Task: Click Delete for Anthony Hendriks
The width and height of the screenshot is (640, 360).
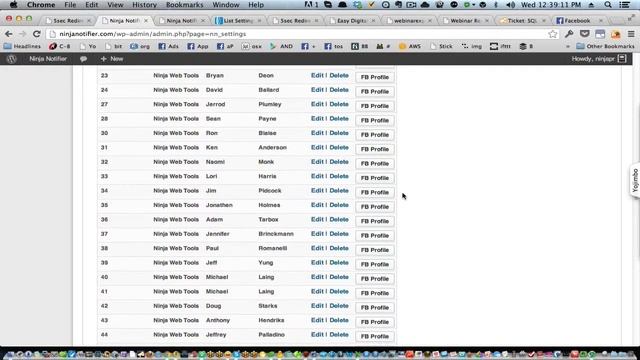Action: (339, 320)
